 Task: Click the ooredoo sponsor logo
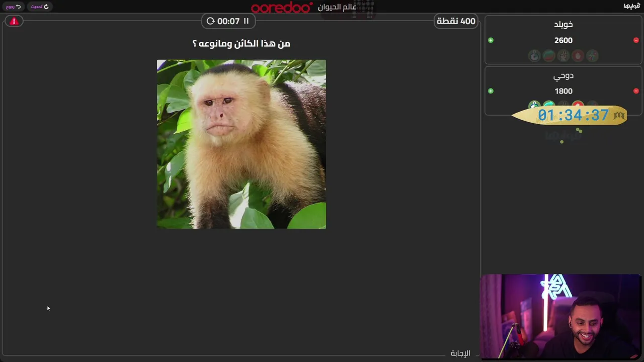[x=282, y=7]
